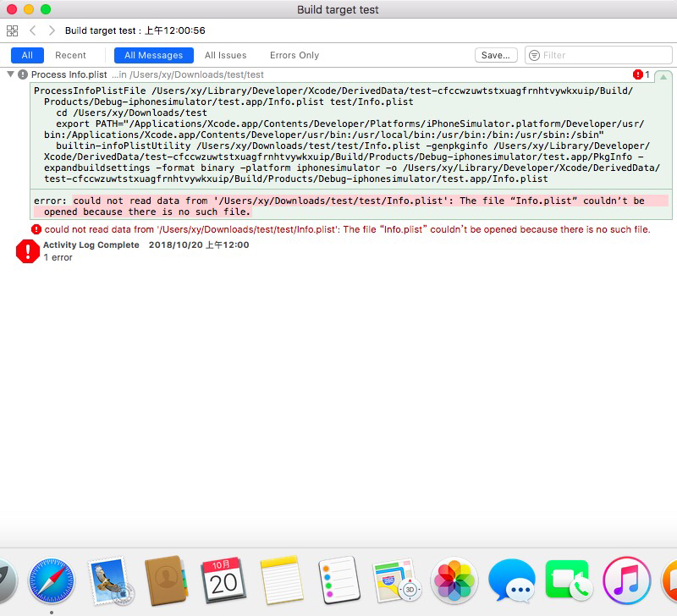Open iTunes from the Dock

coord(626,580)
